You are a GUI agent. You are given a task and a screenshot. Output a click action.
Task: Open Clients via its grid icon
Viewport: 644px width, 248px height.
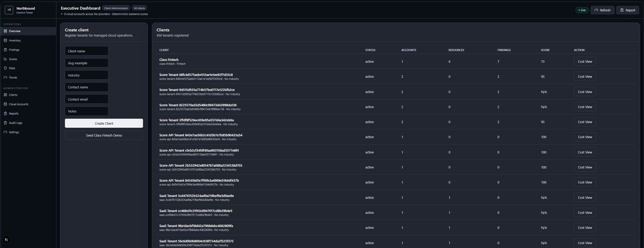5,95
